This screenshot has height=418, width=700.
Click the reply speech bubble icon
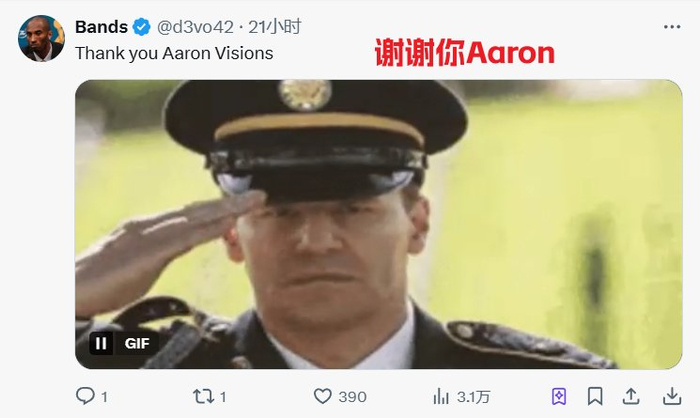click(x=85, y=396)
